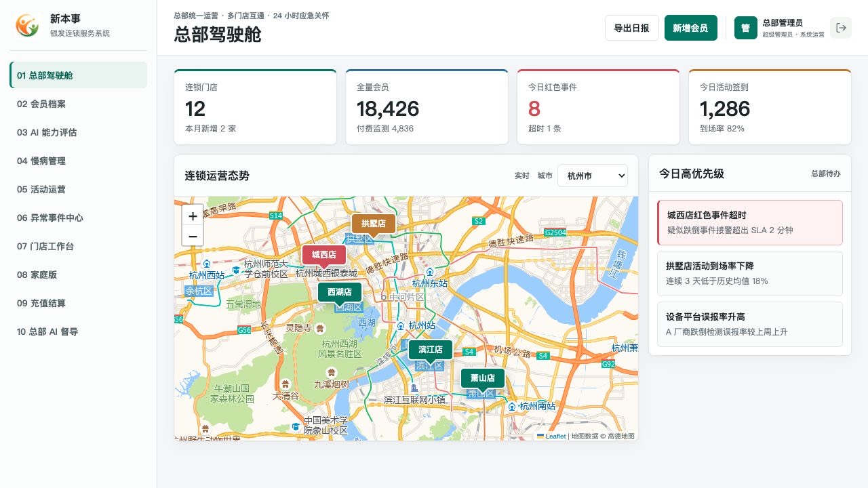Go to 10 总部 AI 督导

click(79, 331)
